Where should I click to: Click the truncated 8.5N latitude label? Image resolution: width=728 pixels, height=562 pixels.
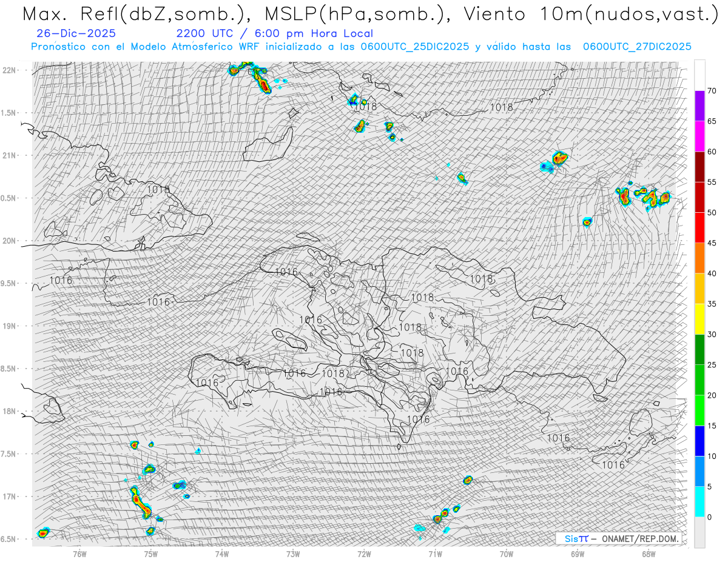[x=9, y=369]
